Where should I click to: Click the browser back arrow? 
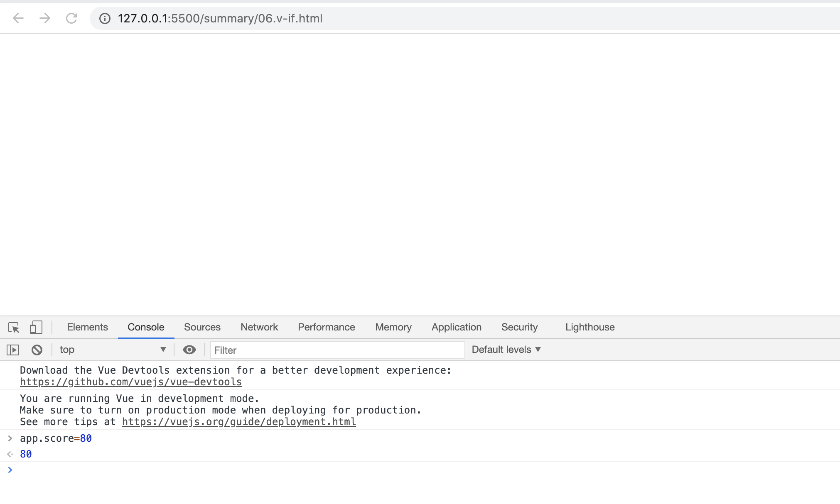click(18, 18)
